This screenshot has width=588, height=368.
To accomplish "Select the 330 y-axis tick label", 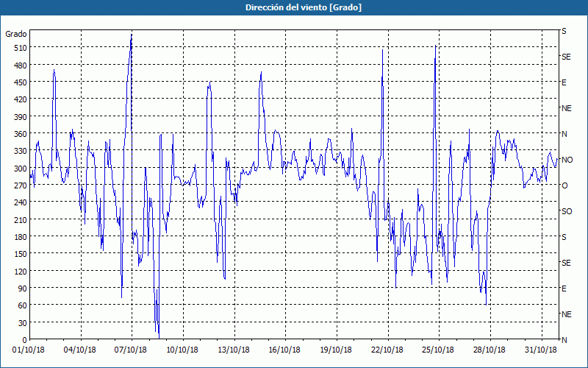I will tap(20, 151).
